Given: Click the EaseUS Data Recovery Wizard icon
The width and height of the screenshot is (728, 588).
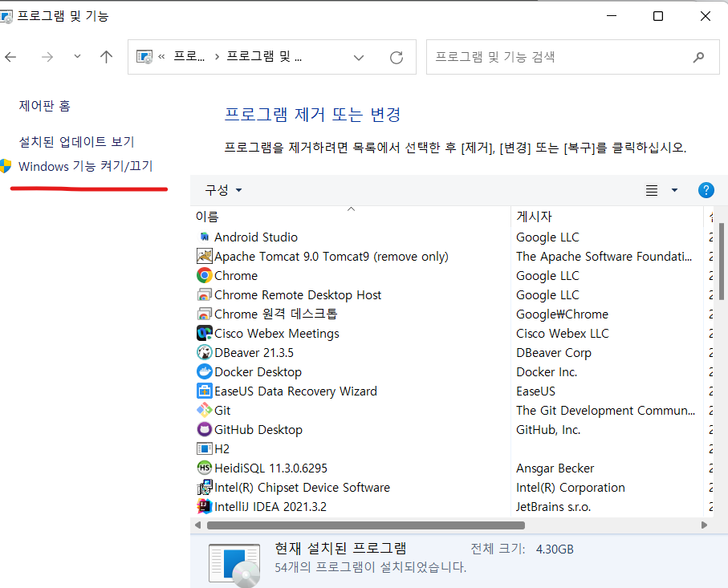Looking at the screenshot, I should (205, 391).
